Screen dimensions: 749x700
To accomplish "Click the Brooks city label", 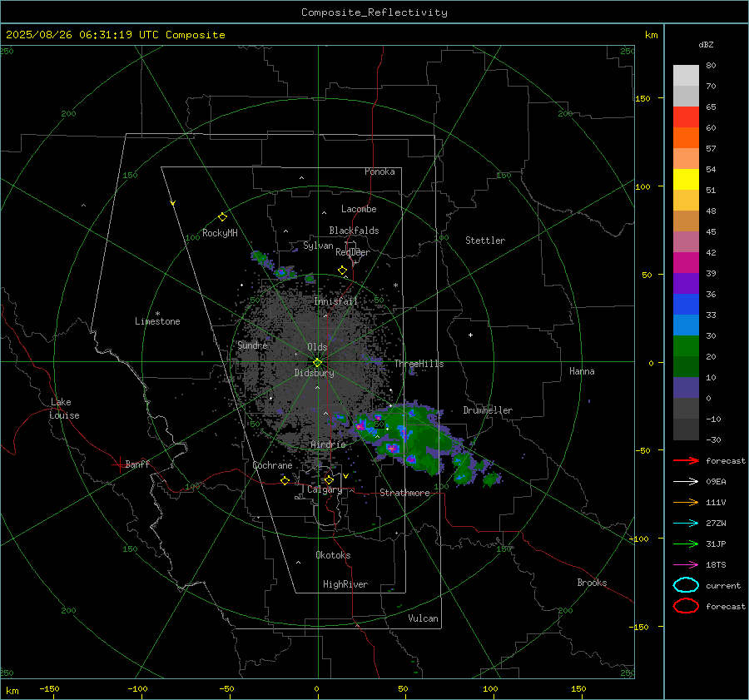I will point(592,583).
